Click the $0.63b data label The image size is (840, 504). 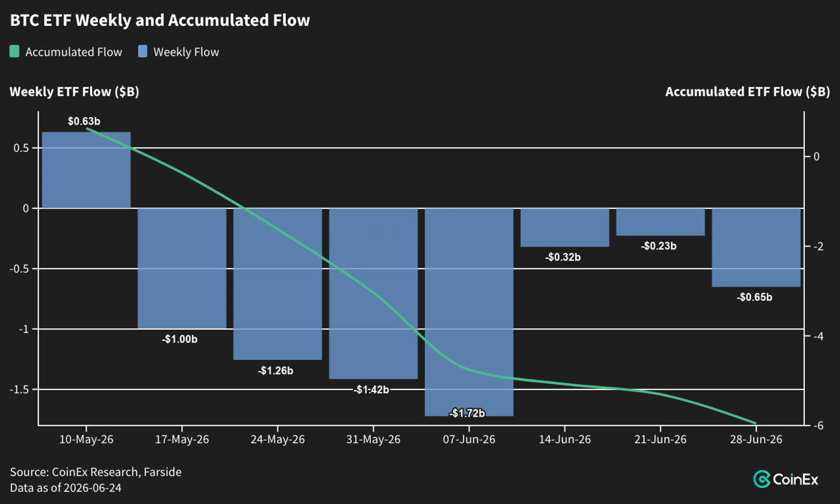84,121
